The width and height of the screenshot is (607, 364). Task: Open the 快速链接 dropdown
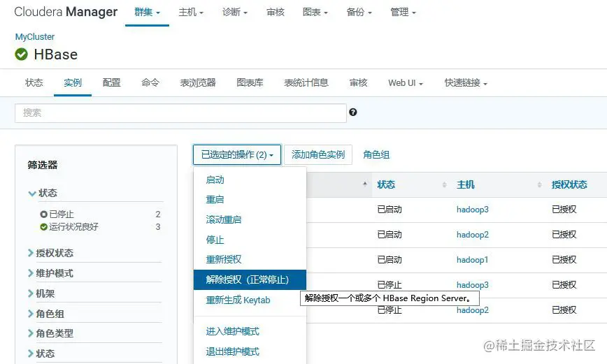(x=466, y=82)
